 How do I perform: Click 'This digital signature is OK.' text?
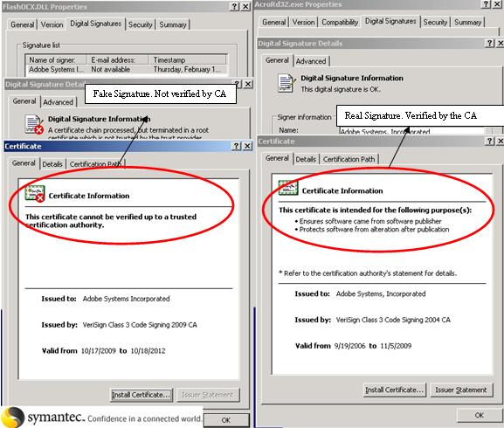tap(341, 89)
